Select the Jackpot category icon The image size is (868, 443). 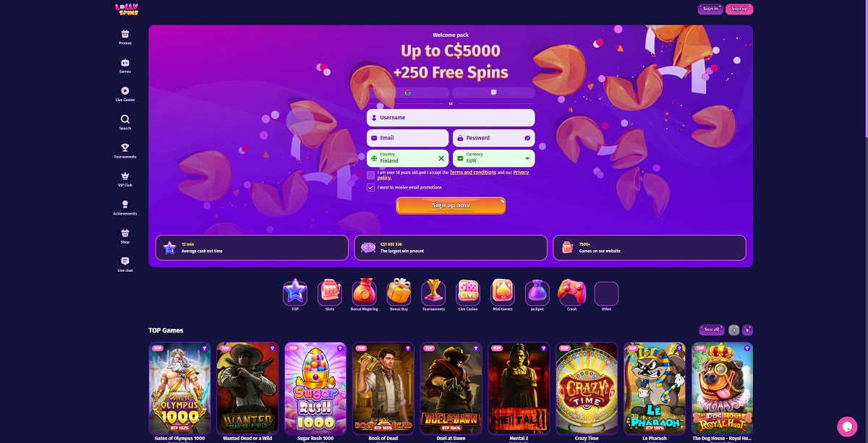537,292
